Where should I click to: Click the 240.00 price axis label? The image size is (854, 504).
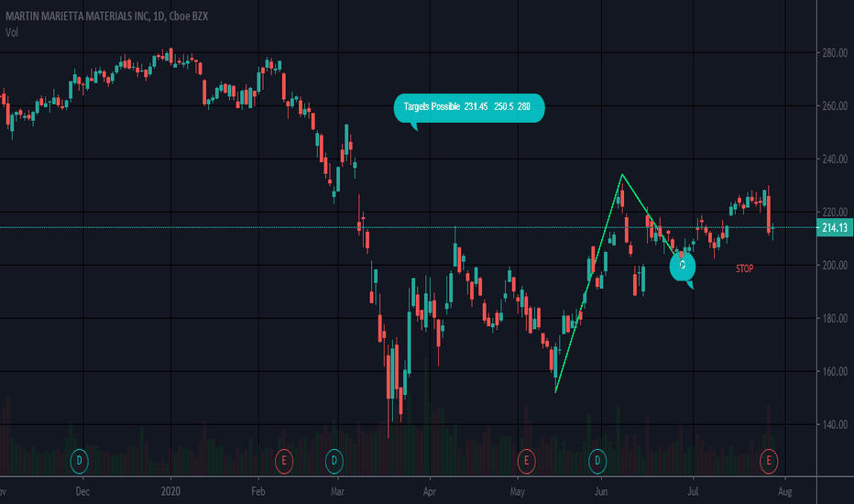click(835, 159)
